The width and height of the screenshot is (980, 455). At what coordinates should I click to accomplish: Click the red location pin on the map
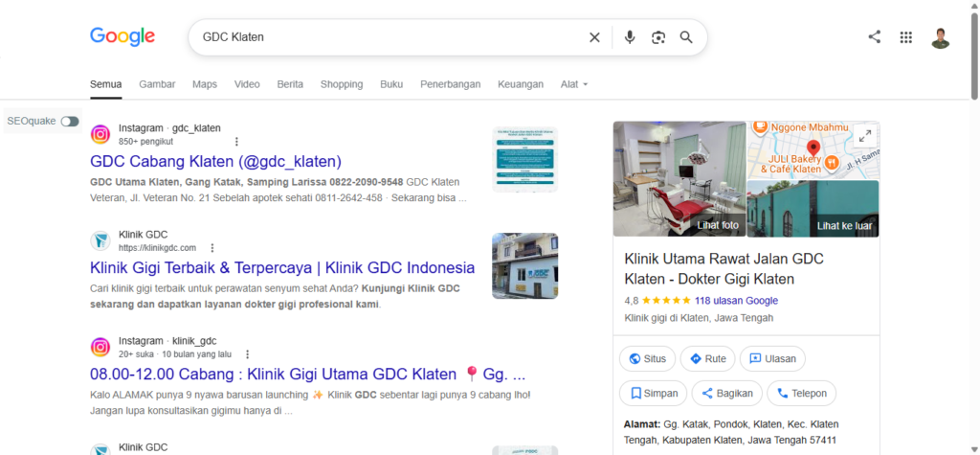pyautogui.click(x=813, y=148)
